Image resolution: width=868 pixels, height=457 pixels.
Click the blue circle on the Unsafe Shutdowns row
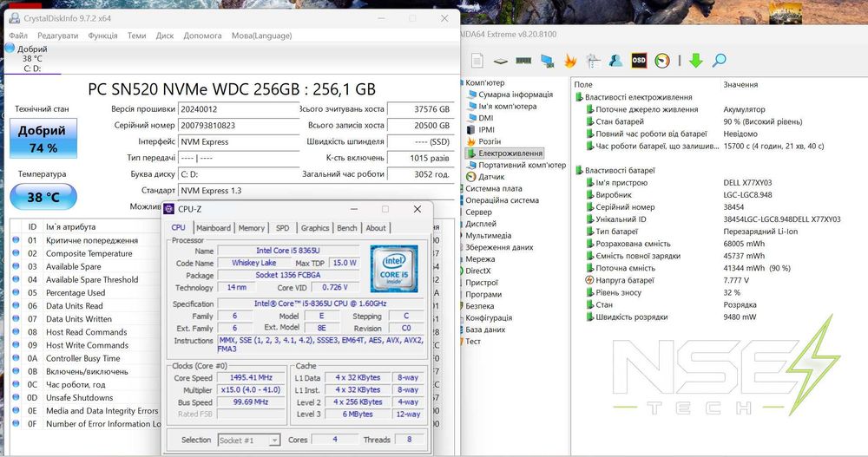click(16, 397)
